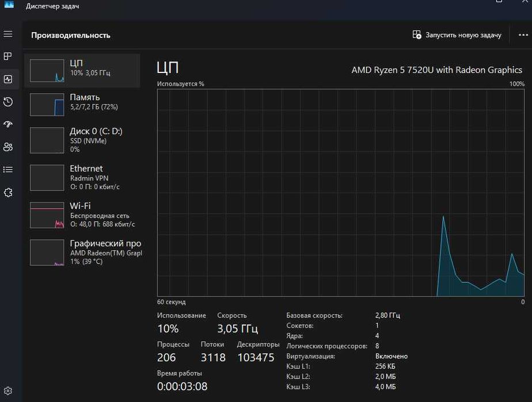The height and width of the screenshot is (402, 532).
Task: Select the Wi-Fi performance entry
Action: pyautogui.click(x=82, y=215)
